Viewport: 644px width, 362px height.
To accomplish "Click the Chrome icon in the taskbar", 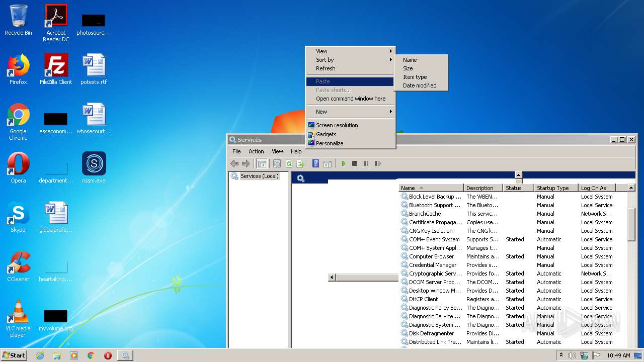I will tap(91, 355).
